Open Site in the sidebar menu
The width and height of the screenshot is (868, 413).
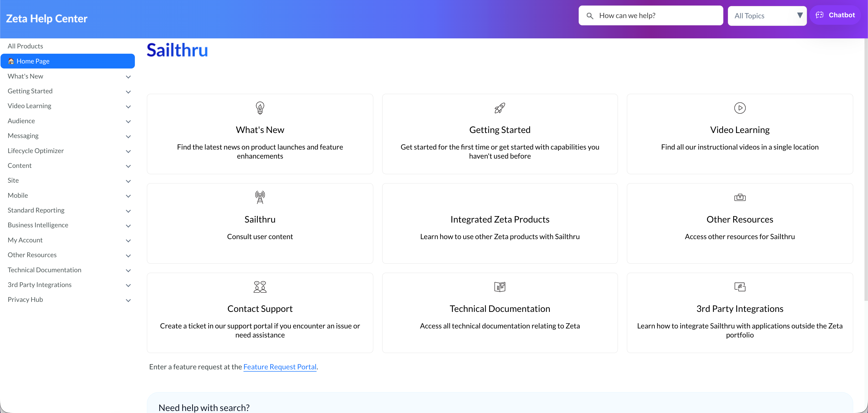(x=13, y=180)
